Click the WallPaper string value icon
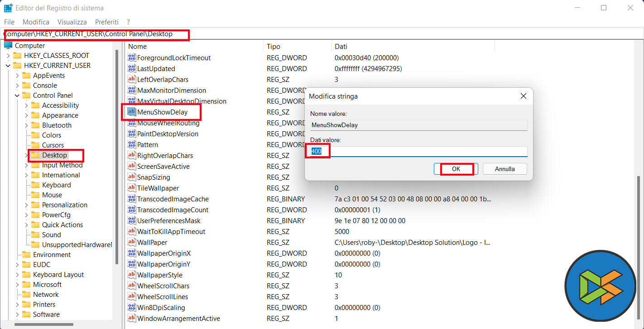The height and width of the screenshot is (329, 644). tap(132, 243)
